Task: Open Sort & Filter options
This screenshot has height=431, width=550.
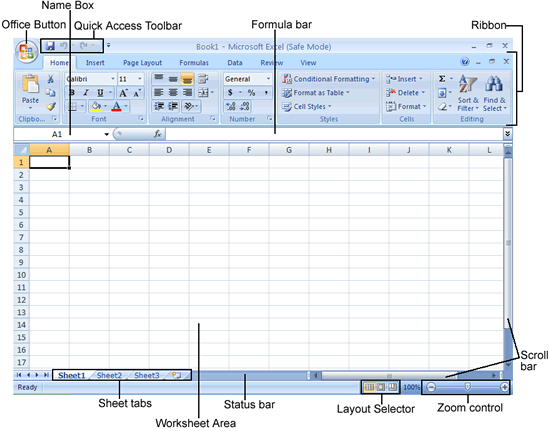Action: point(468,93)
